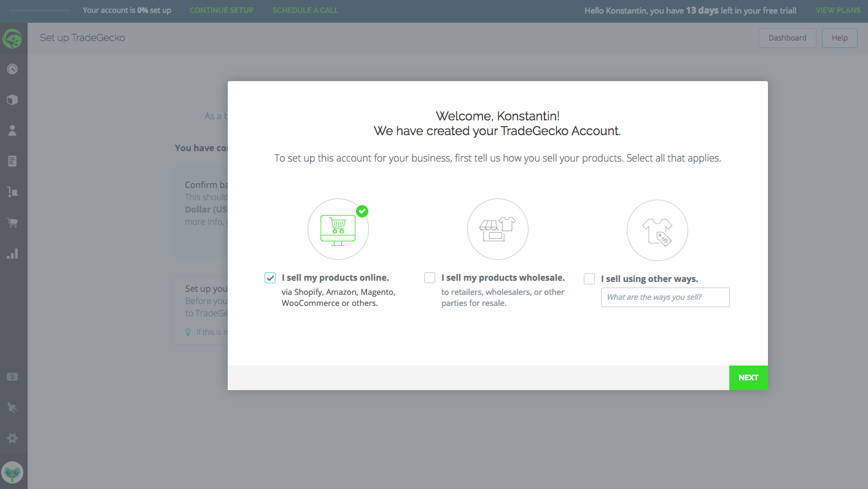Click the TradeGecko gecko logo

(12, 39)
